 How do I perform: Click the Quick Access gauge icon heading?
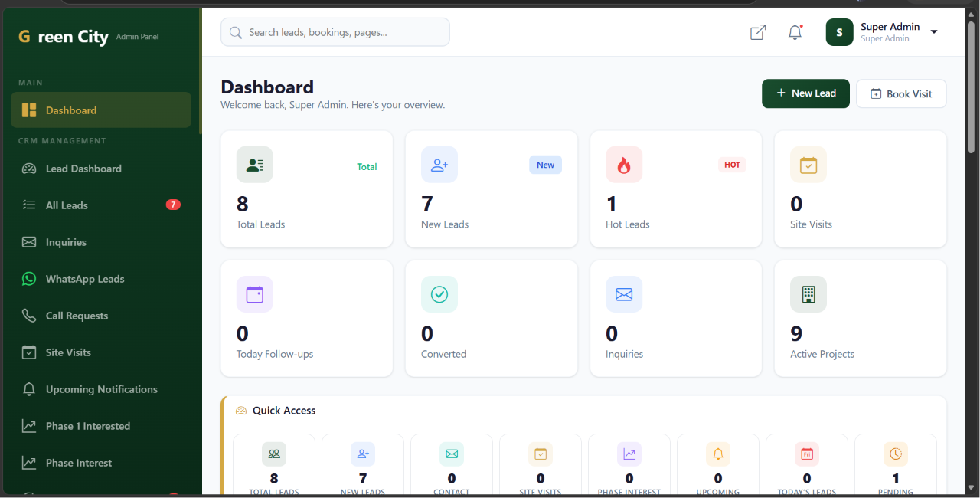tap(241, 411)
